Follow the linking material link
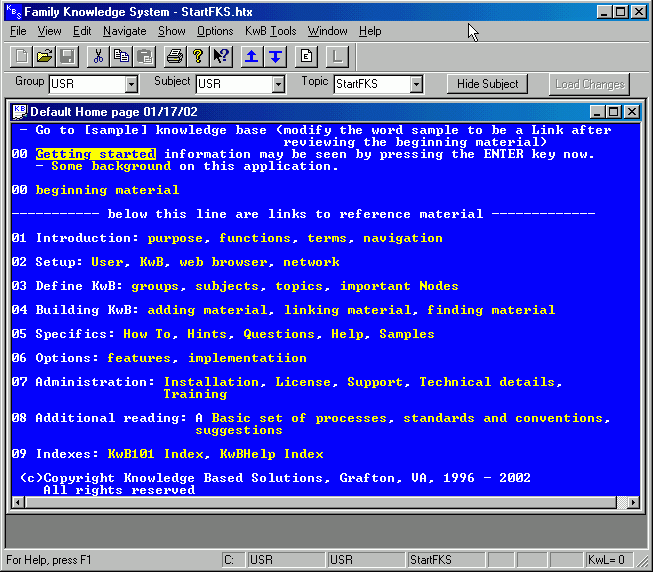653x572 pixels. 347,310
